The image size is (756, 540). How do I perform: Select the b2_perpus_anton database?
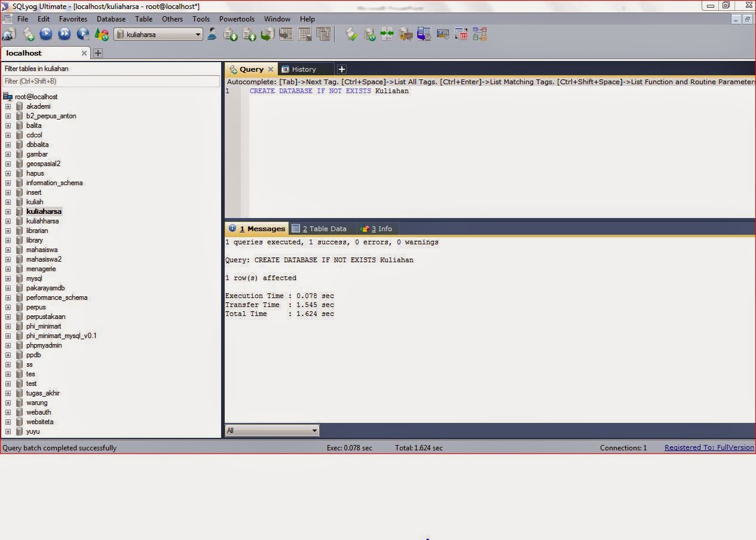pyautogui.click(x=51, y=116)
